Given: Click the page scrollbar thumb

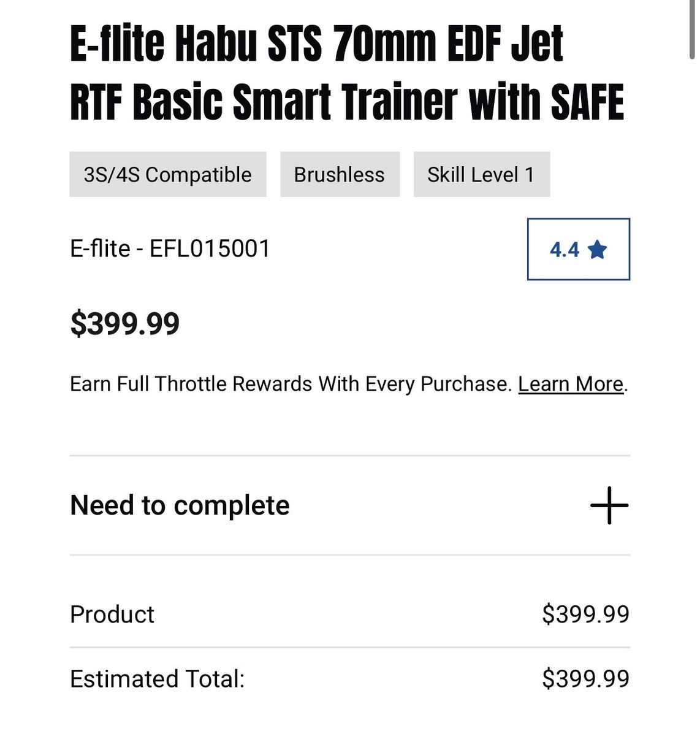Looking at the screenshot, I should click(x=693, y=31).
